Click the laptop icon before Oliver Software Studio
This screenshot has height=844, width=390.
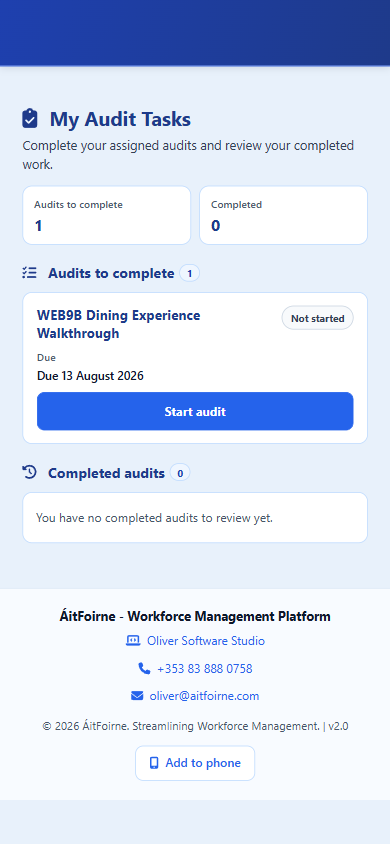[132, 641]
